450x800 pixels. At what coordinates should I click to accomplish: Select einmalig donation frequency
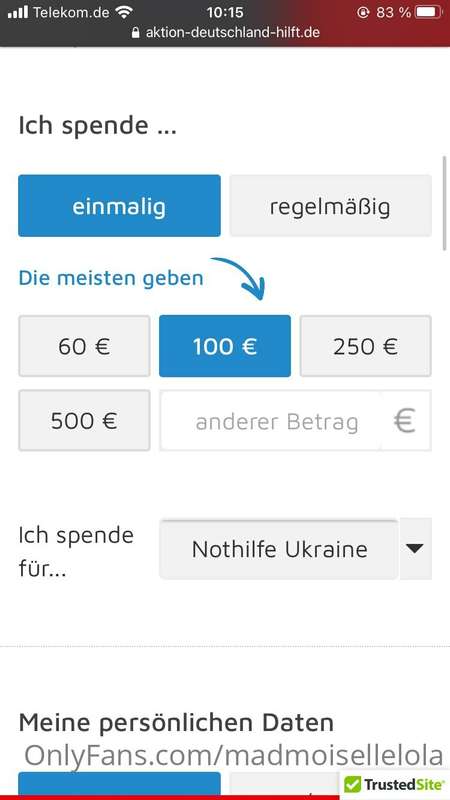tap(119, 206)
